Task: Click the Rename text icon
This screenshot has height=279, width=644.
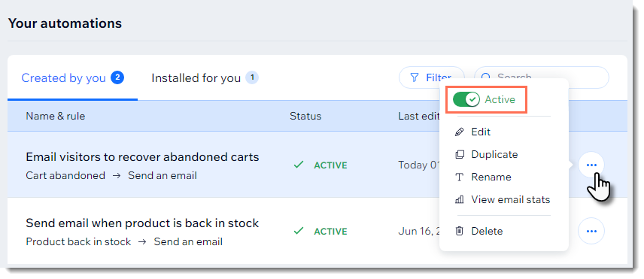Action: (x=460, y=177)
